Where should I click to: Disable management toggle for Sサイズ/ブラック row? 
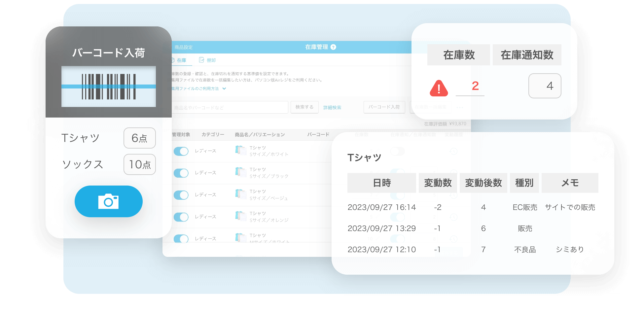[181, 173]
